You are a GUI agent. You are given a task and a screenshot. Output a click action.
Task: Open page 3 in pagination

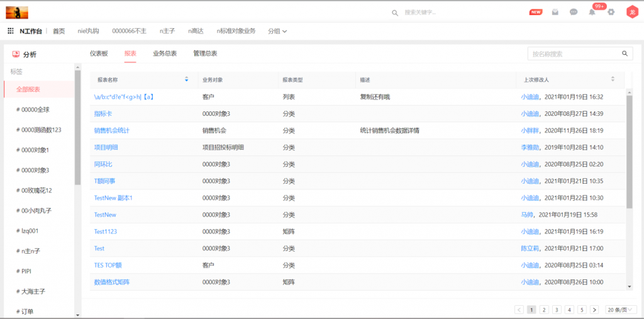(557, 310)
